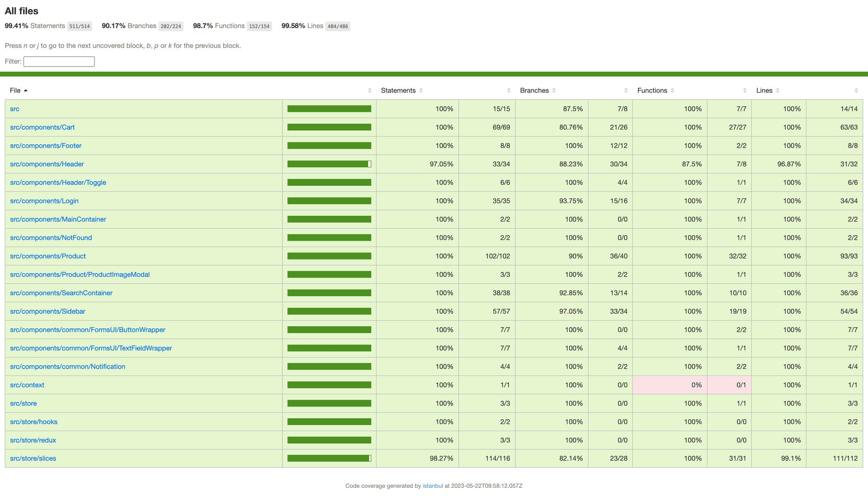This screenshot has width=868, height=496.
Task: Open src/components/Header/Toggle link
Action: [58, 183]
